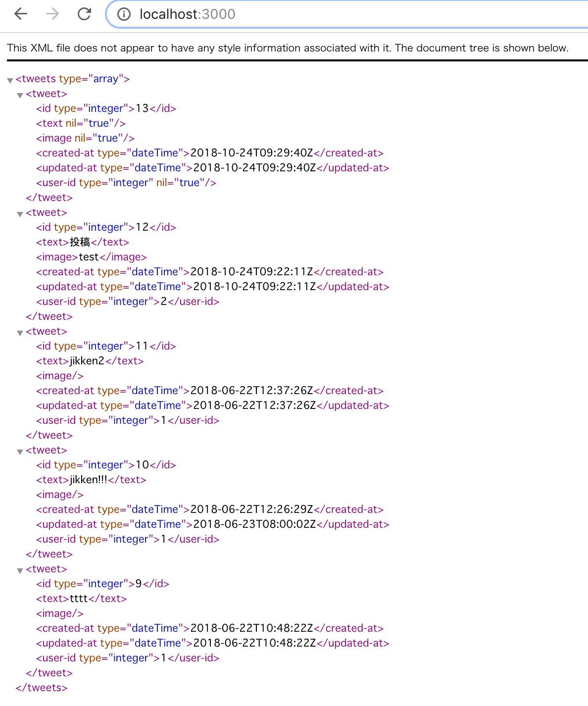This screenshot has width=588, height=706.
Task: Click created-at 2018-06-22T12:37:26Z line
Action: (x=210, y=391)
